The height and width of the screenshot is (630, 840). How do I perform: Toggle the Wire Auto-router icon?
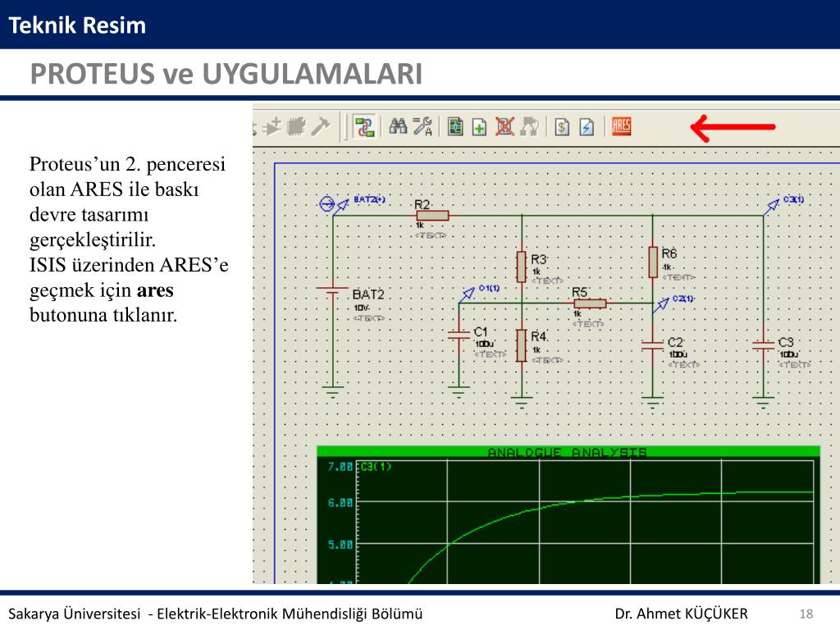(364, 127)
